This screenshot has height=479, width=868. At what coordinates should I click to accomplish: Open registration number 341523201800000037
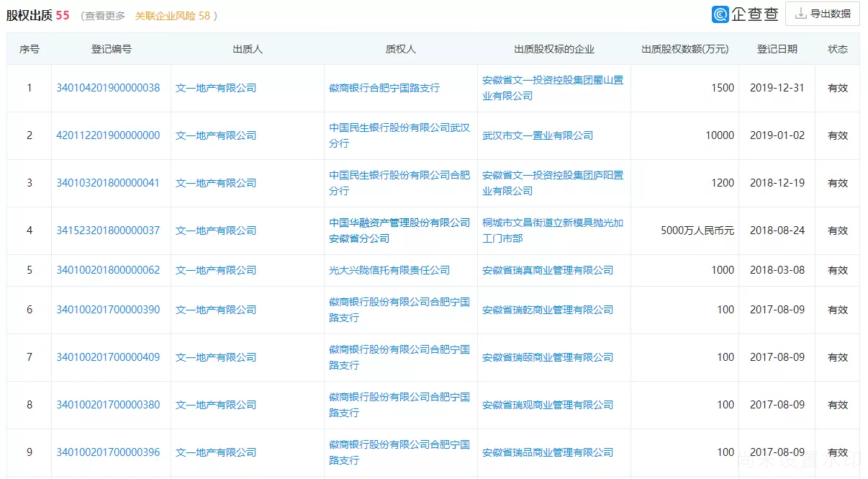[108, 230]
